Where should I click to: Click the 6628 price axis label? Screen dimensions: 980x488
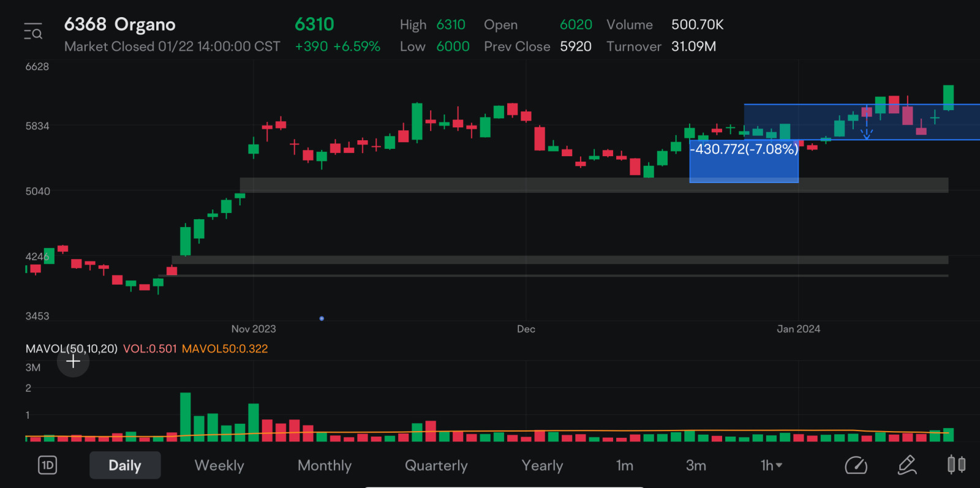click(x=37, y=66)
